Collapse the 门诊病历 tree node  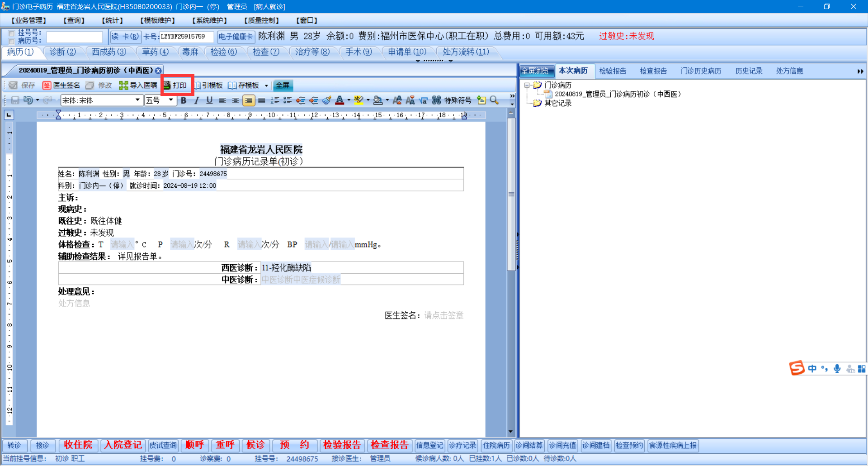pos(527,85)
